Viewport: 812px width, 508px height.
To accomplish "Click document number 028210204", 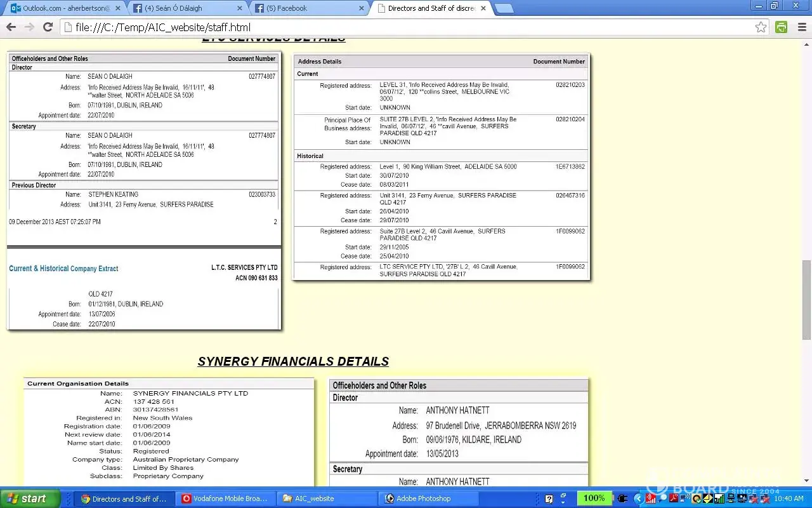I will [570, 119].
